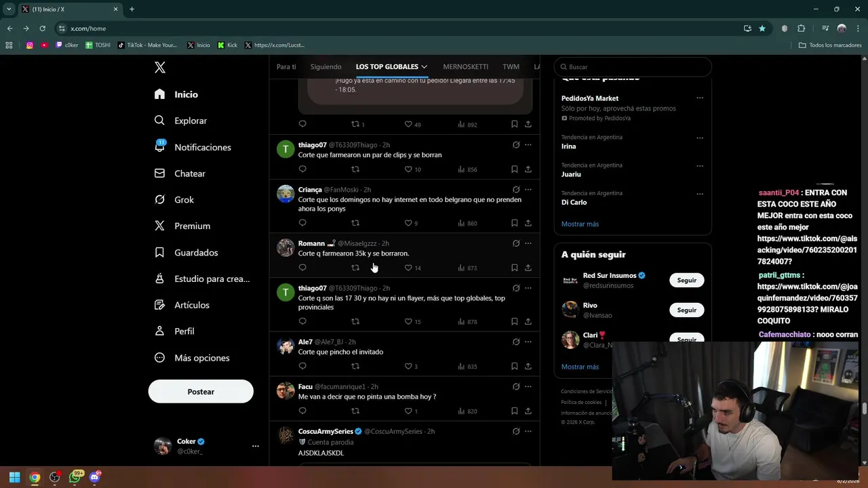Click the Postear button

(201, 392)
